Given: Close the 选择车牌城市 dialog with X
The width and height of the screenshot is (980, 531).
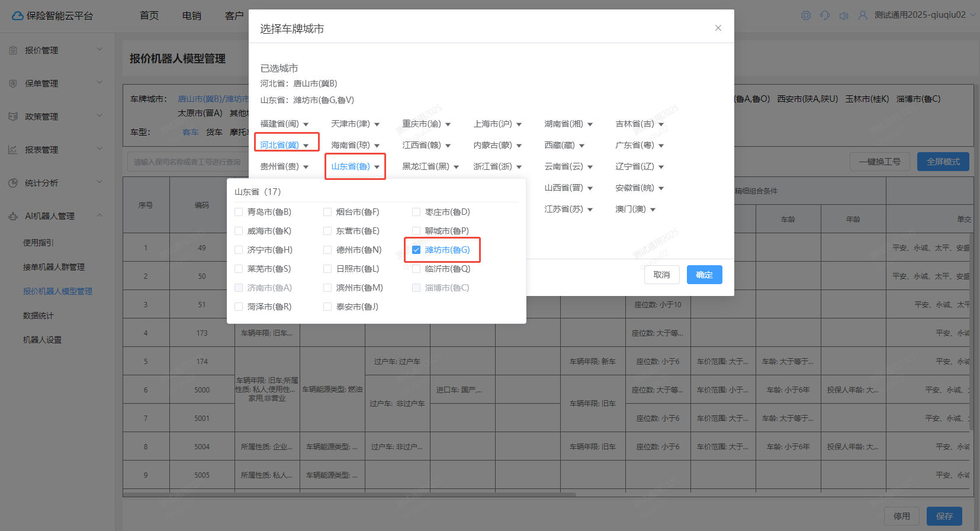Looking at the screenshot, I should [x=718, y=28].
